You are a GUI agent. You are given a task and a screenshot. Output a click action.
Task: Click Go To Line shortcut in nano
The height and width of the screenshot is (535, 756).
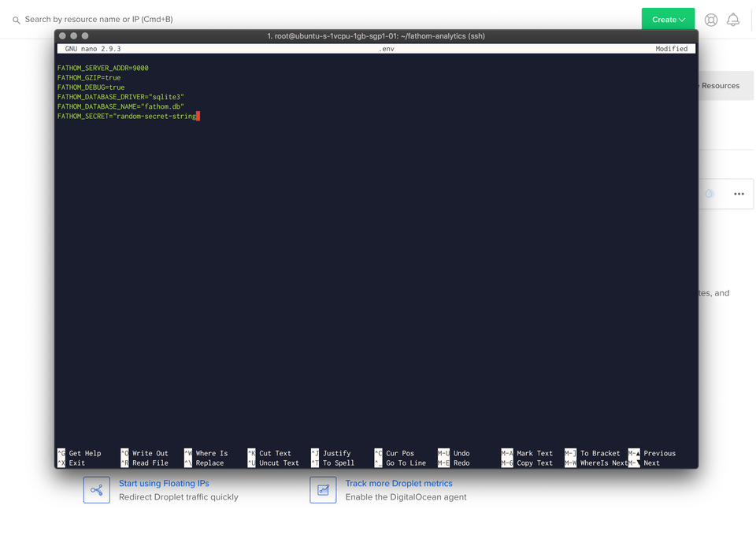[x=400, y=463]
